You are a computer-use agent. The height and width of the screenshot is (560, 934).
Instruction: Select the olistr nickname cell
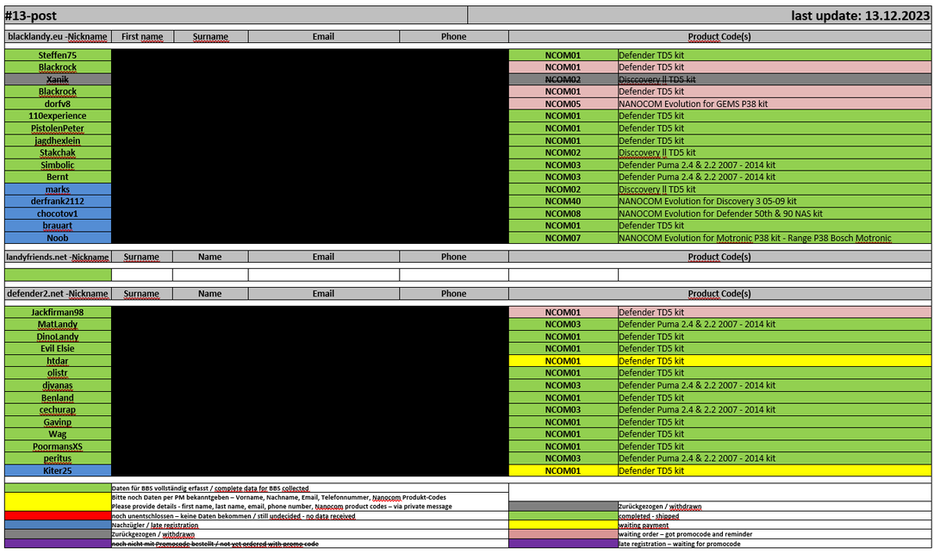pos(58,373)
